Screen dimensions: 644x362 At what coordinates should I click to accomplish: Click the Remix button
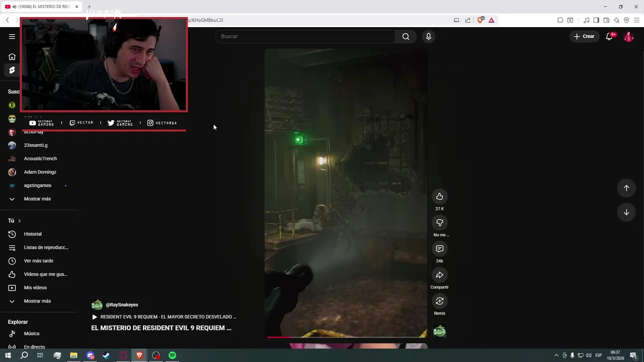pyautogui.click(x=440, y=301)
